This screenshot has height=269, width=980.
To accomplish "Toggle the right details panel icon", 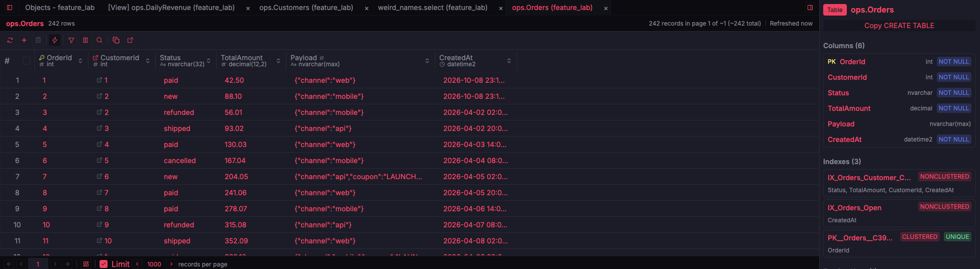I will click(x=810, y=8).
